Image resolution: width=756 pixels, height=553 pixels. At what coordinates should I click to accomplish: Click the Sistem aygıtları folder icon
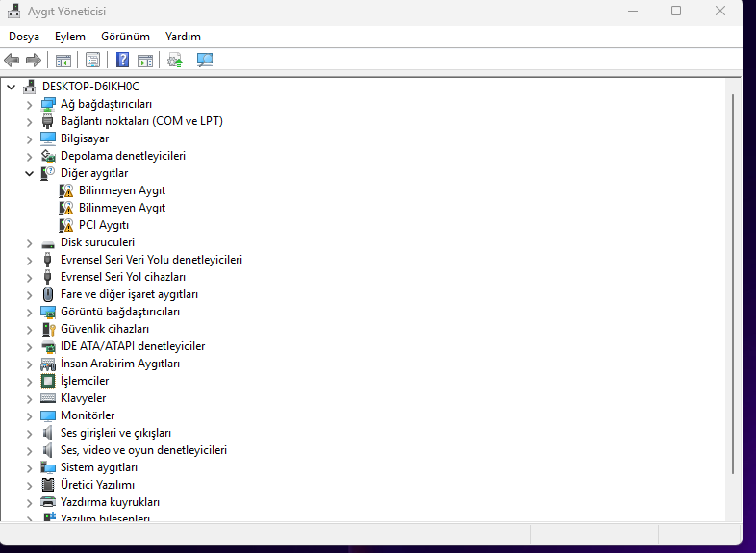48,467
